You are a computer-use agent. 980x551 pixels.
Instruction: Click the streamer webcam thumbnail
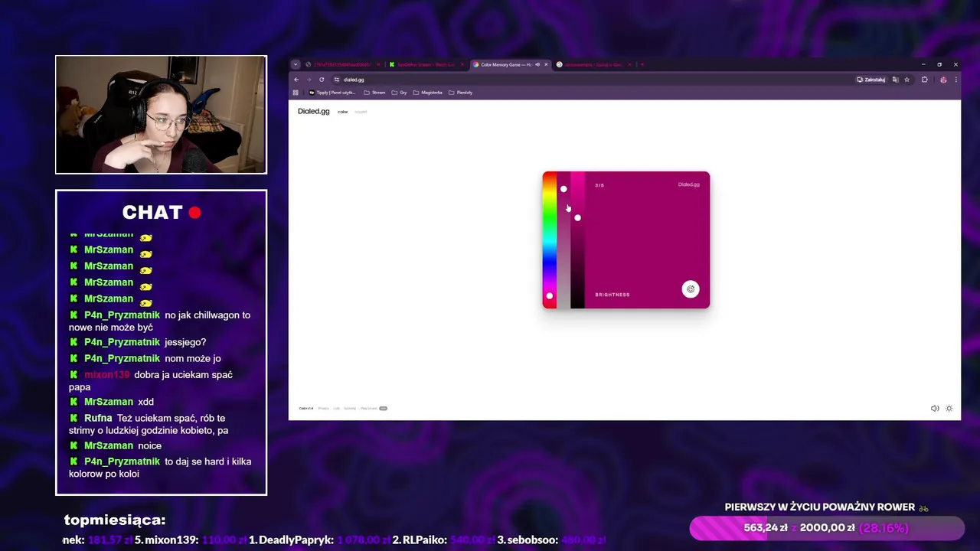click(161, 115)
